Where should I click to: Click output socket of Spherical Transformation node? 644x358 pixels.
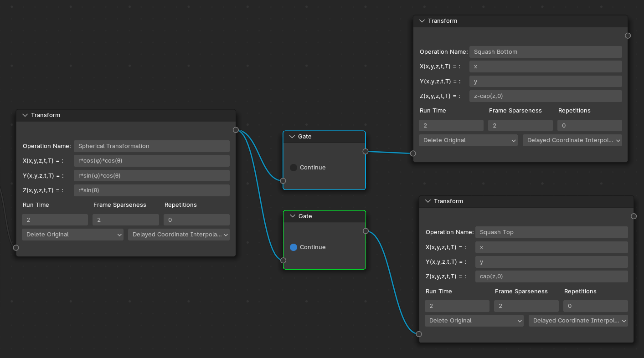pos(236,130)
